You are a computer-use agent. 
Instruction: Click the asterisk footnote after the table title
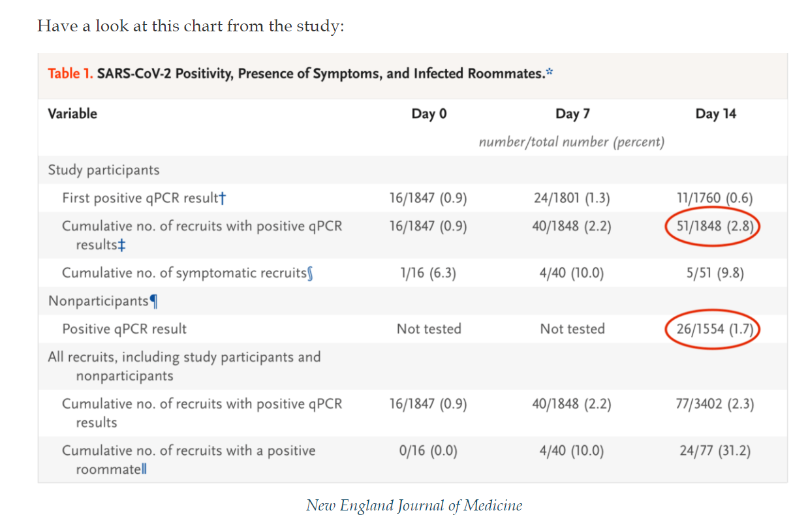point(550,72)
